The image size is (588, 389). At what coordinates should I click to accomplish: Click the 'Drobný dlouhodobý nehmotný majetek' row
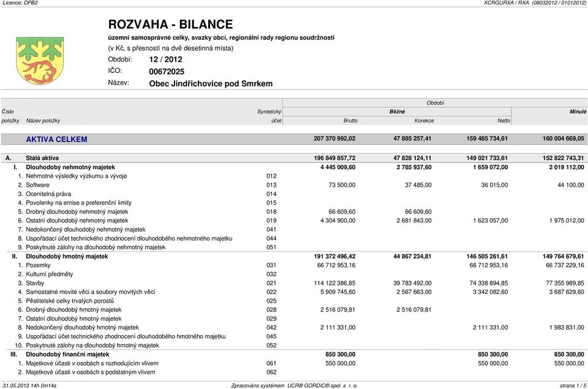click(77, 211)
